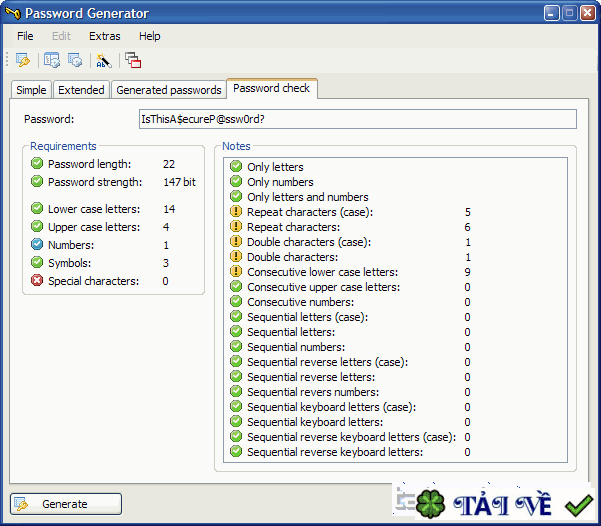
Task: Click green icon beside Lower case letters
Action: coord(37,209)
